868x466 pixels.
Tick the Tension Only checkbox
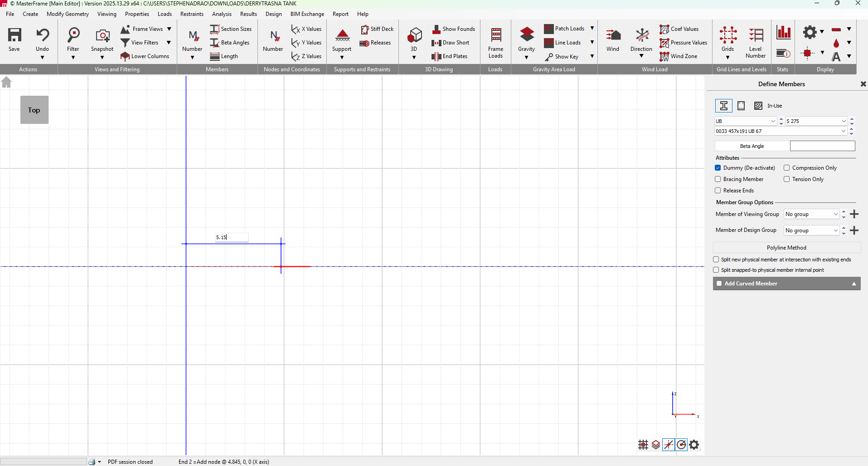coord(787,179)
